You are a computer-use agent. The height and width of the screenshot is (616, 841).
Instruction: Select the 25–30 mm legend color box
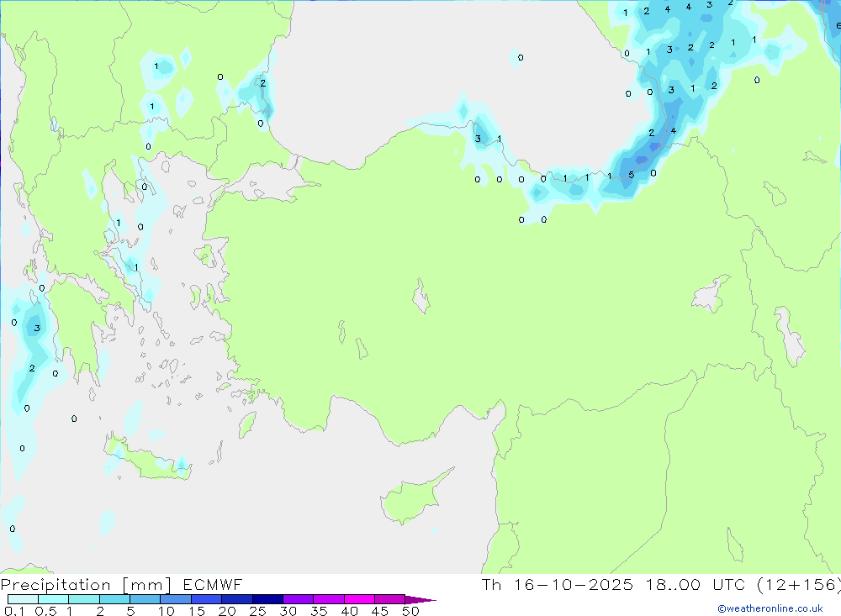(267, 599)
